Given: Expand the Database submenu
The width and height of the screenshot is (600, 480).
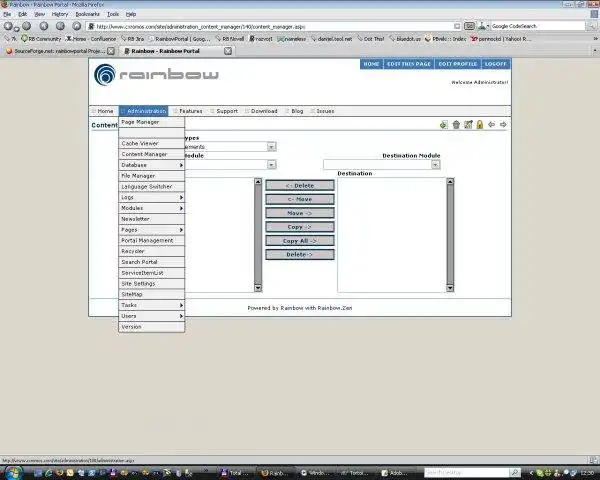Looking at the screenshot, I should click(152, 165).
